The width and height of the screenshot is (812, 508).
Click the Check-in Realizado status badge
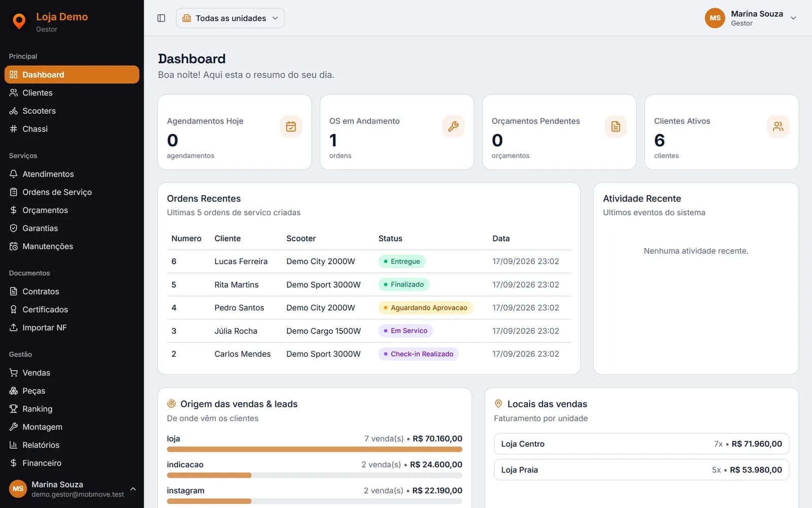click(x=419, y=354)
